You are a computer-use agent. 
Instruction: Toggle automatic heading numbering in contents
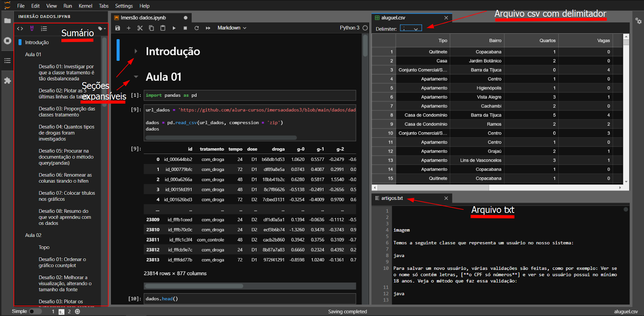[44, 29]
